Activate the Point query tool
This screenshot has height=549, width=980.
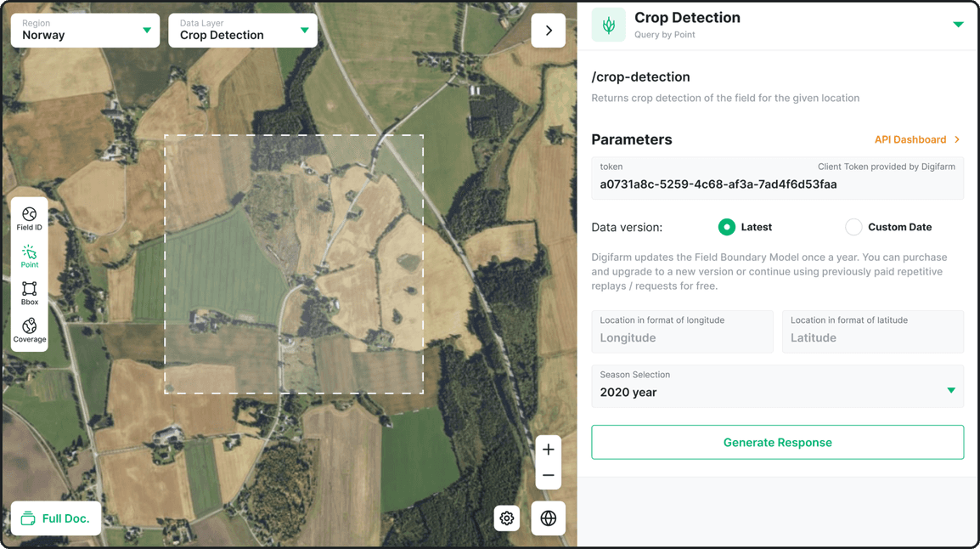point(29,255)
